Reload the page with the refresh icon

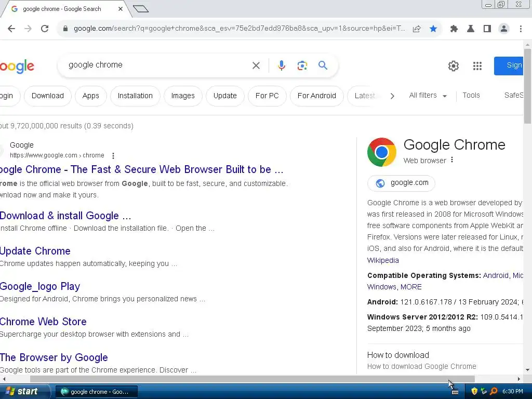(45, 29)
